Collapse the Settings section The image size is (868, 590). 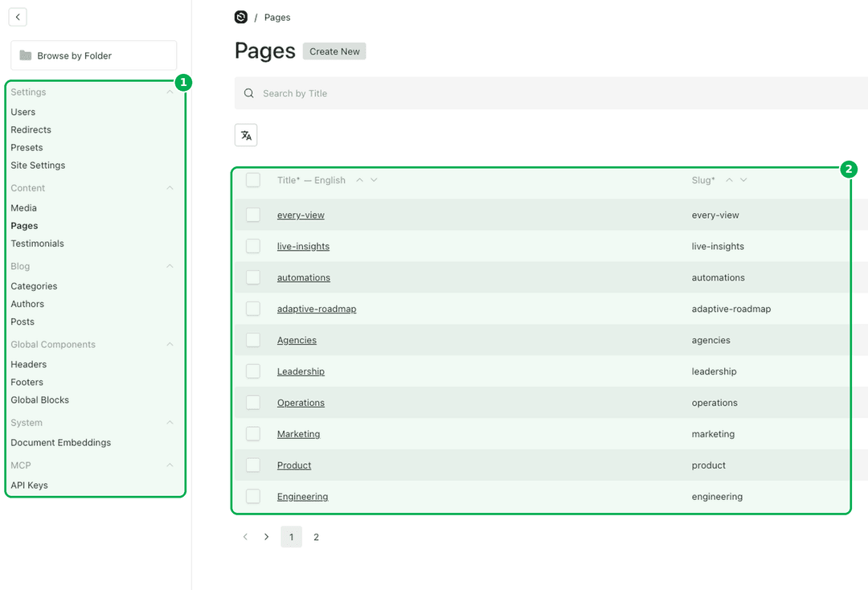tap(170, 92)
